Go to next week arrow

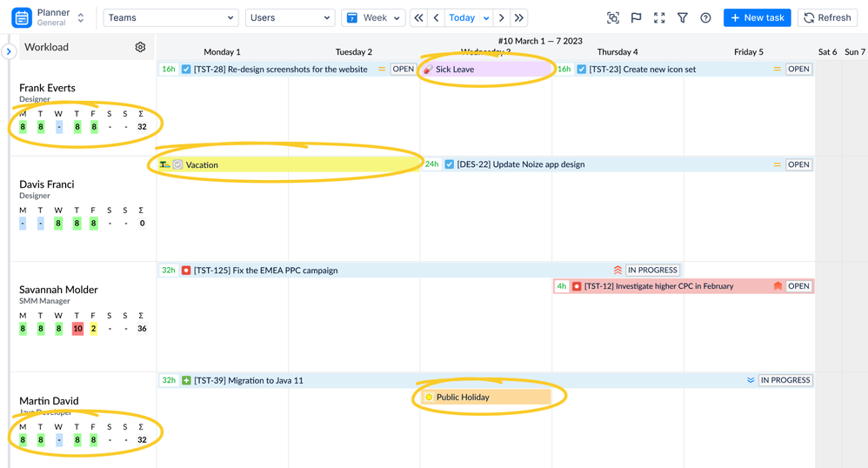tap(502, 17)
